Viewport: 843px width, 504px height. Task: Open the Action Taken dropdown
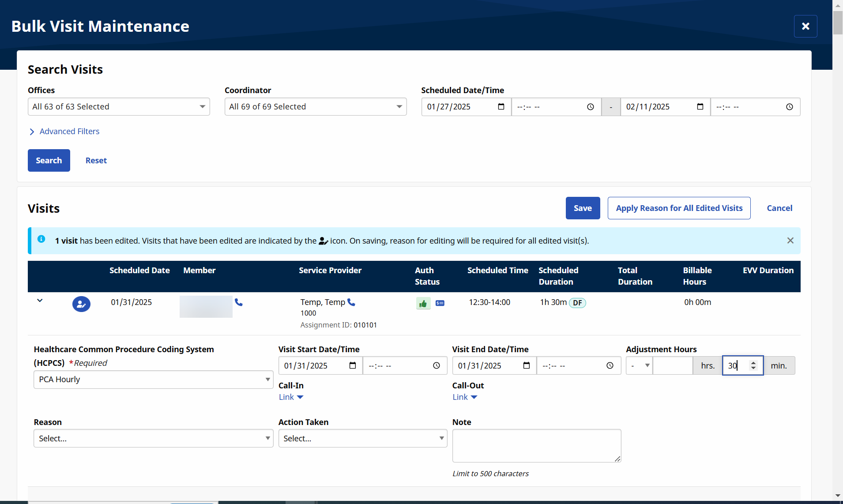click(x=362, y=438)
